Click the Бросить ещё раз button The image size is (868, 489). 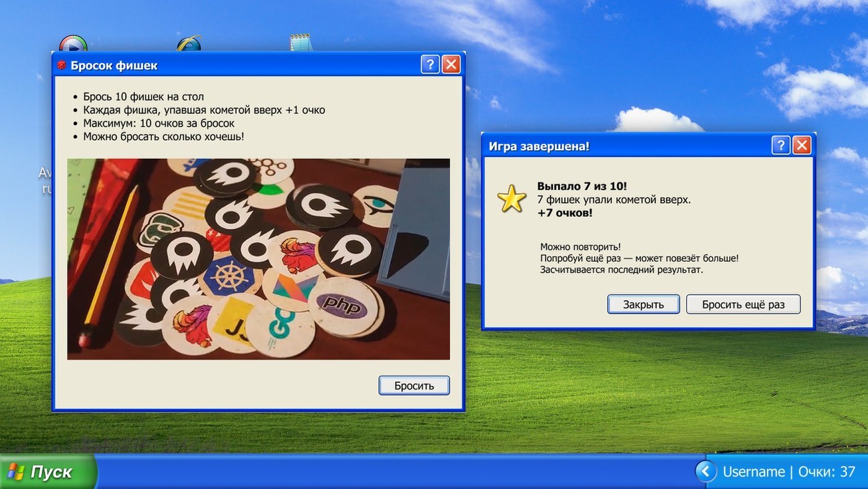[x=743, y=304]
